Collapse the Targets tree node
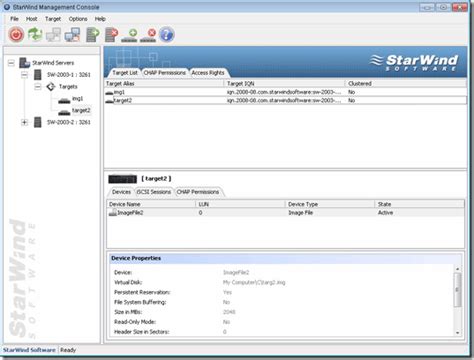The height and width of the screenshot is (360, 474). tap(38, 87)
